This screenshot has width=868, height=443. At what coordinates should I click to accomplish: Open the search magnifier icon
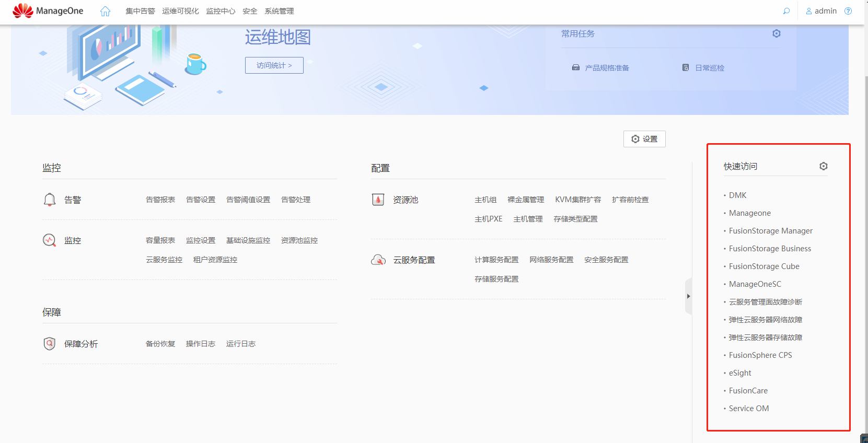(786, 11)
